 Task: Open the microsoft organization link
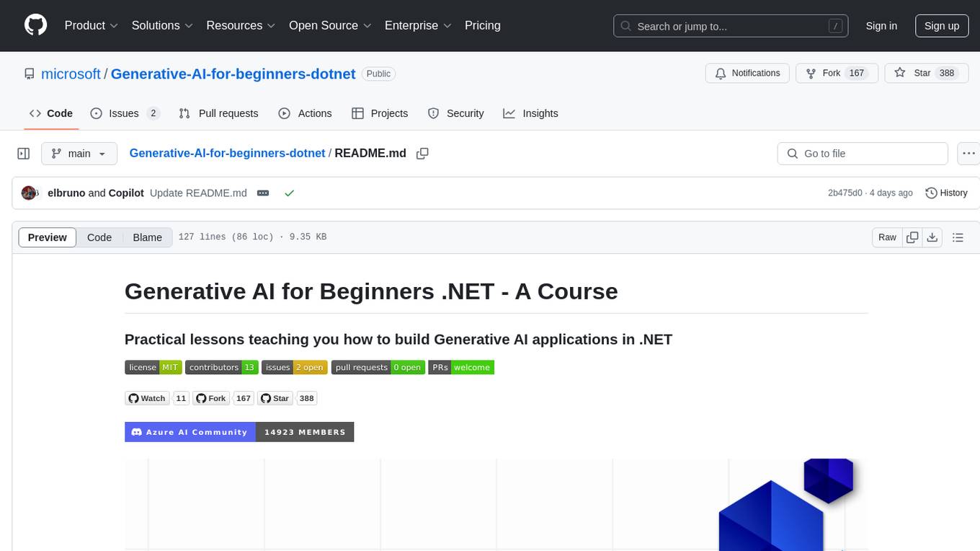click(71, 74)
